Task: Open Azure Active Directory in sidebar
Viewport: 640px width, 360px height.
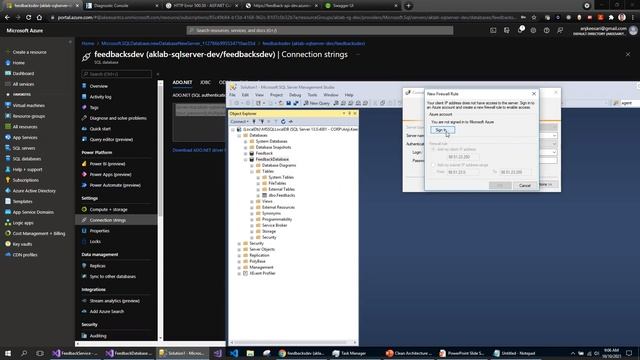Action: pyautogui.click(x=34, y=191)
